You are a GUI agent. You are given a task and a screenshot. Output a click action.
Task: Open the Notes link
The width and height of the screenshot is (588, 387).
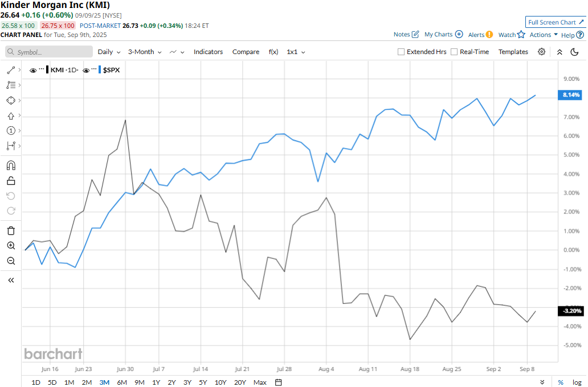coord(402,34)
